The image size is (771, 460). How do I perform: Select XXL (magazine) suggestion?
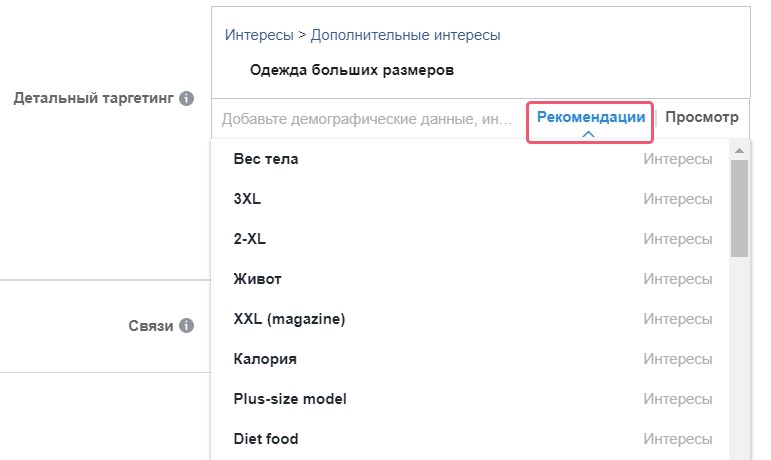point(473,319)
